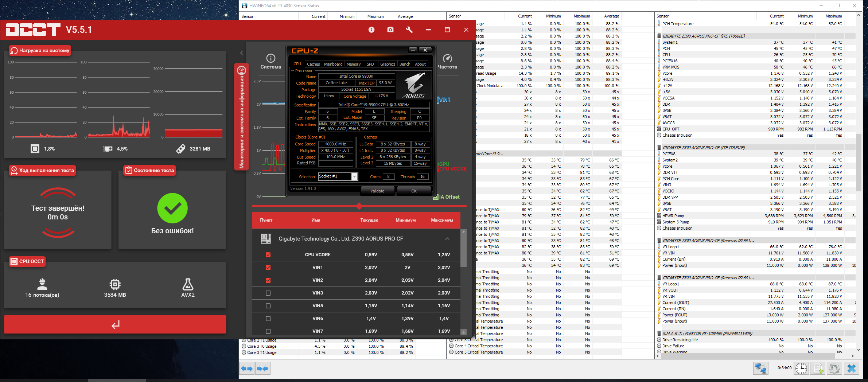
Task: Uncheck the VIN2 row checkbox
Action: click(268, 280)
